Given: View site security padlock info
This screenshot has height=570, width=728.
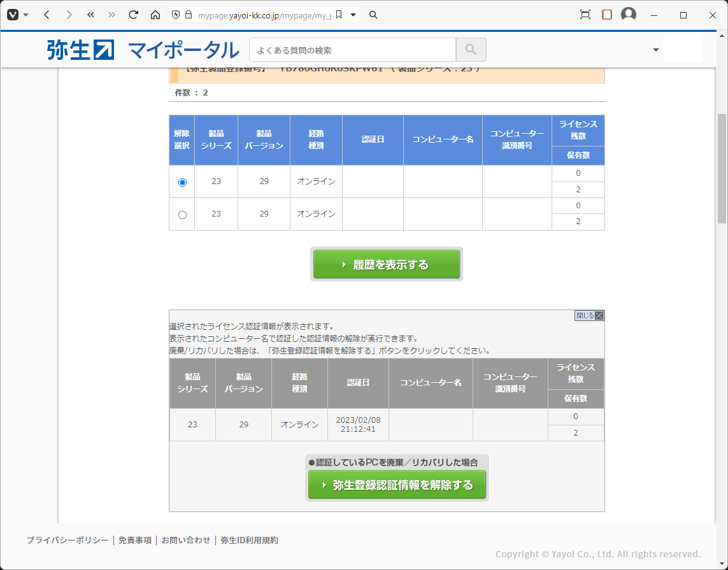Looking at the screenshot, I should coord(189,15).
